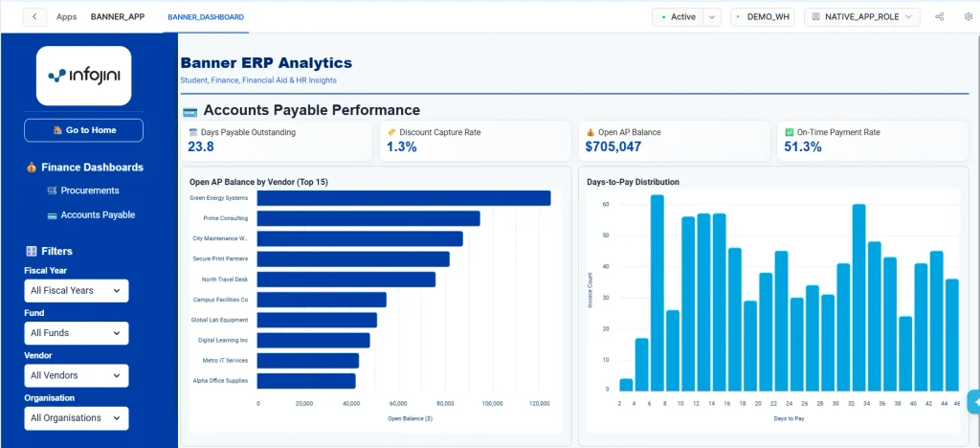This screenshot has width=980, height=448.
Task: Click the Green Energy Systems bar
Action: pyautogui.click(x=404, y=198)
